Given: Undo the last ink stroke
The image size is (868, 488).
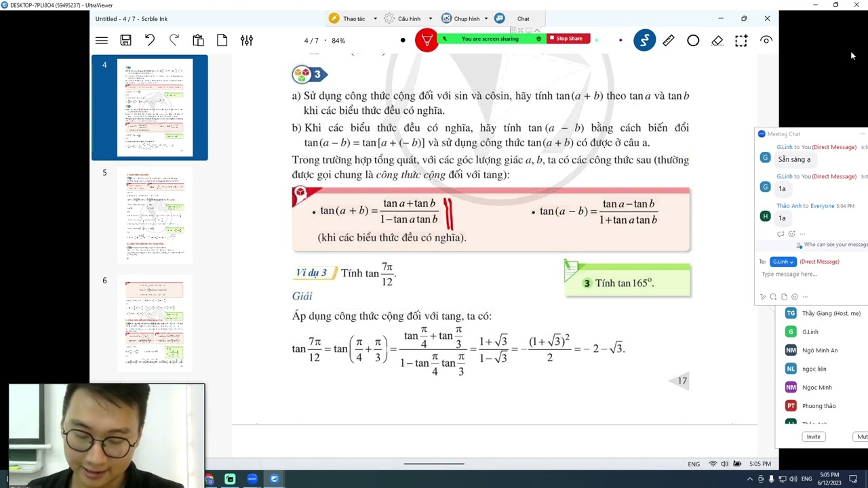Looking at the screenshot, I should pos(150,41).
